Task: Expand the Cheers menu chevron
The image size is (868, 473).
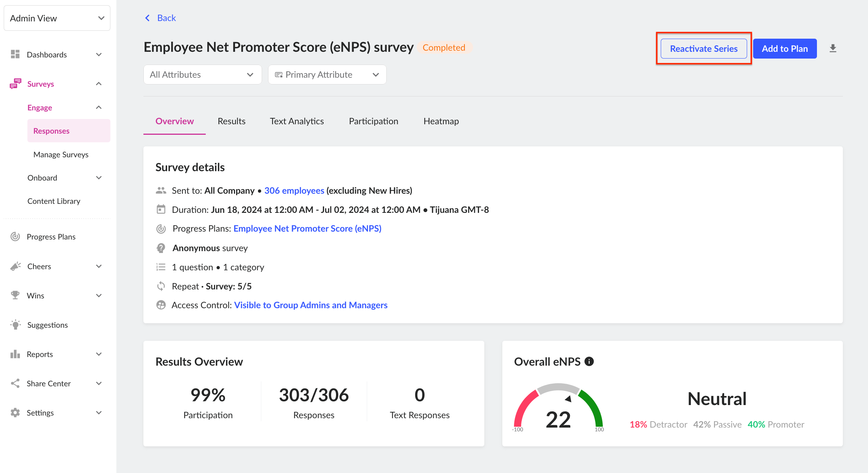Action: click(x=99, y=266)
